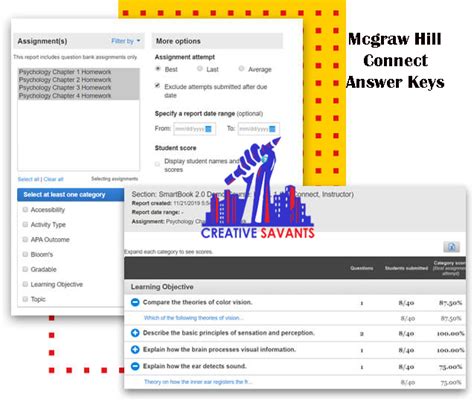This screenshot has width=474, height=401.
Task: Open the From date calendar icon
Action: click(x=208, y=129)
